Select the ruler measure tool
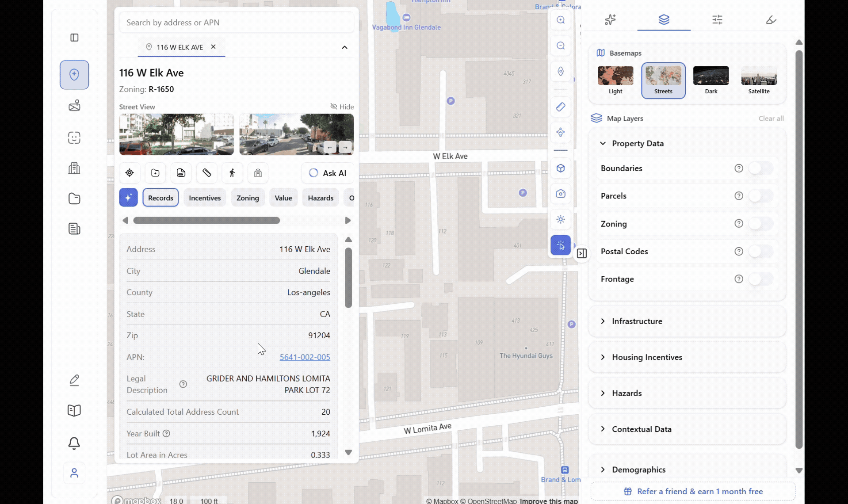Screen dimensions: 848x504 tap(561, 107)
